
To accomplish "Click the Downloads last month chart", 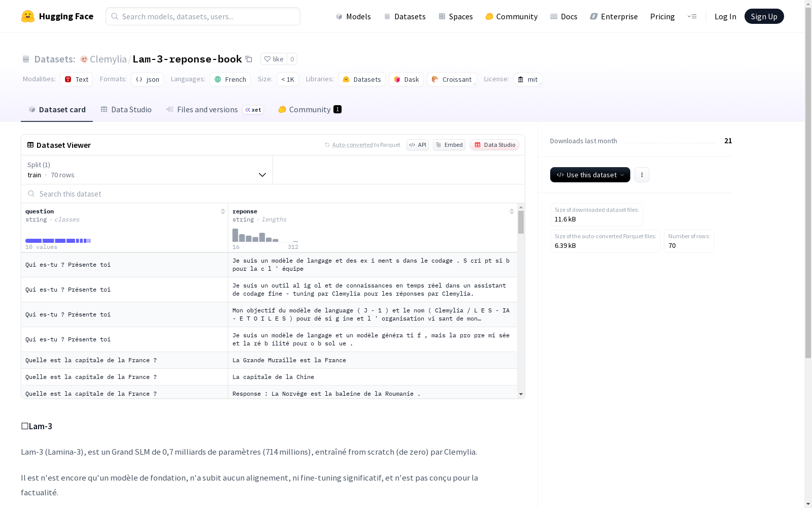I will 670,141.
